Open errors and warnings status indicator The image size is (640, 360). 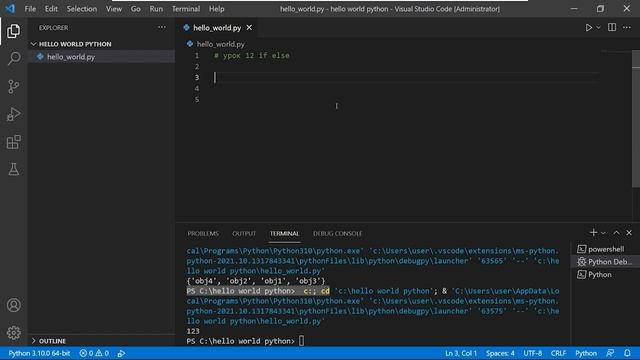pyautogui.click(x=94, y=353)
